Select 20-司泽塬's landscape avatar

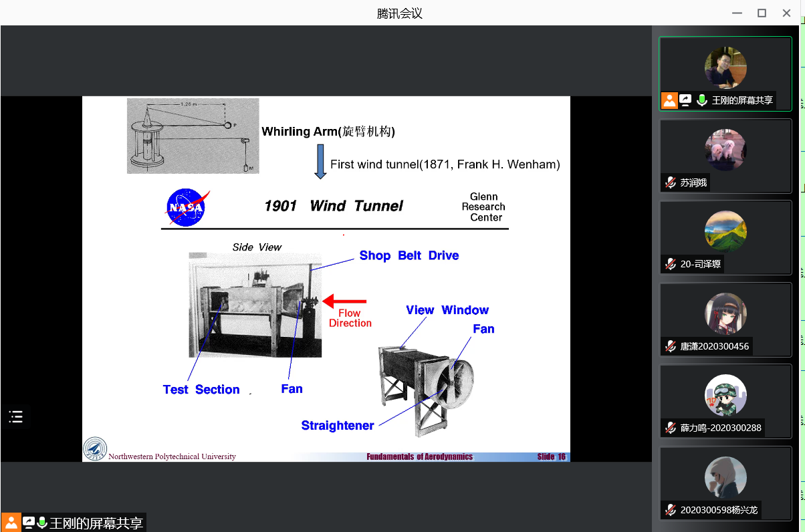725,232
